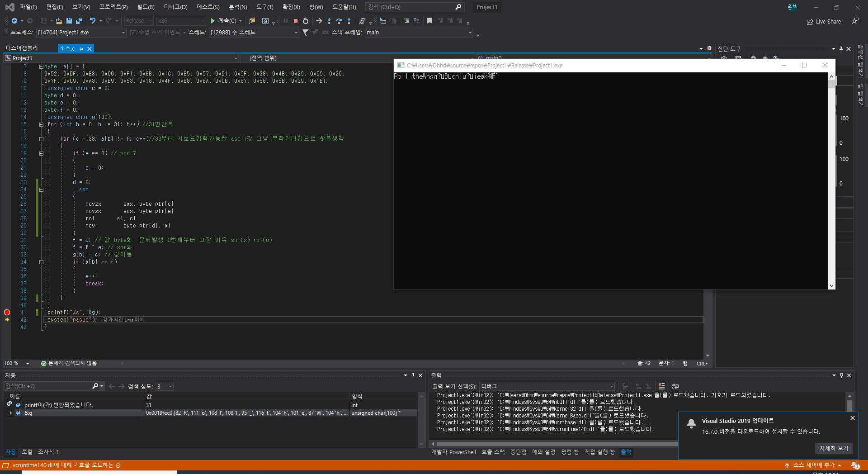The height and width of the screenshot is (474, 868).
Task: Click 소스 제어에 추가 in status bar
Action: [x=813, y=465]
